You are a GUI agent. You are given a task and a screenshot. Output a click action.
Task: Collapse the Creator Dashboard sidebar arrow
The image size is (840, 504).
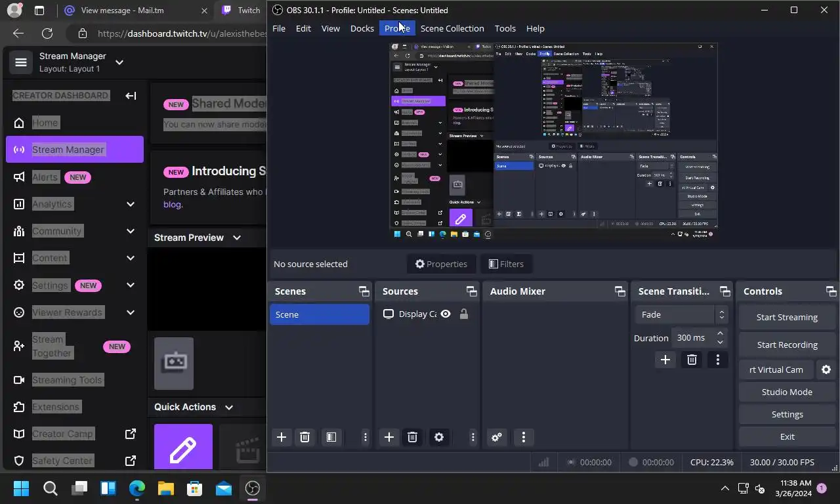coord(131,96)
